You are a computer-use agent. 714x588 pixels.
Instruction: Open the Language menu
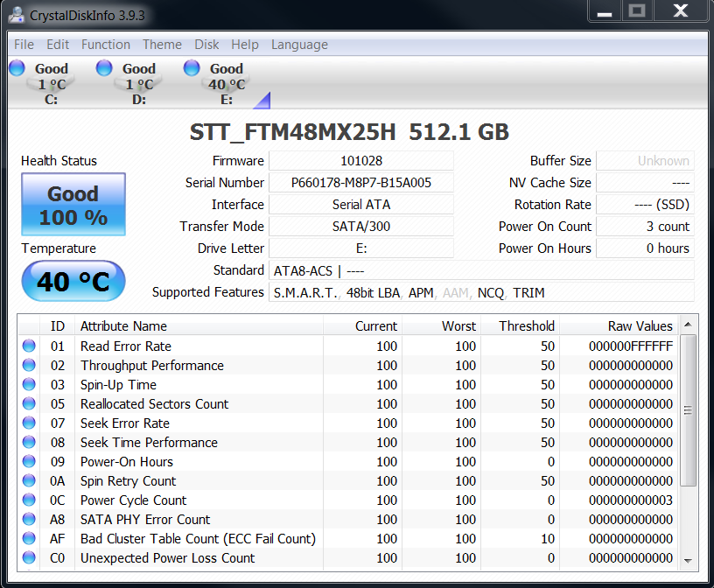point(299,45)
